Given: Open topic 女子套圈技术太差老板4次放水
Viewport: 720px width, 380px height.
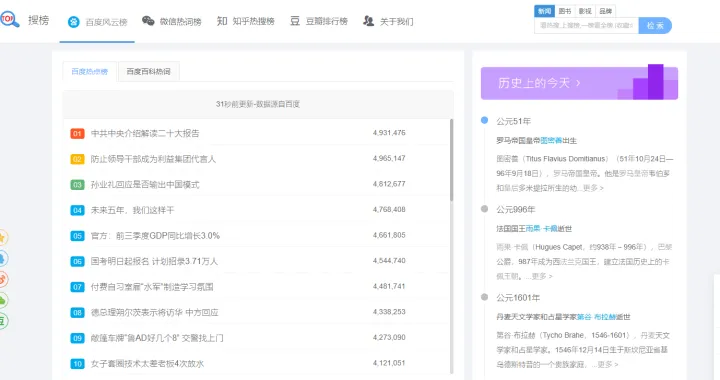Looking at the screenshot, I should coord(147,364).
